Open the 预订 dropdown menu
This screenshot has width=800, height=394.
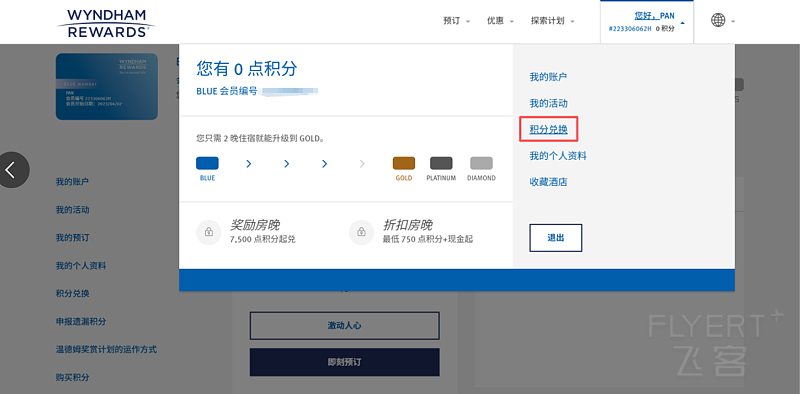pos(456,21)
